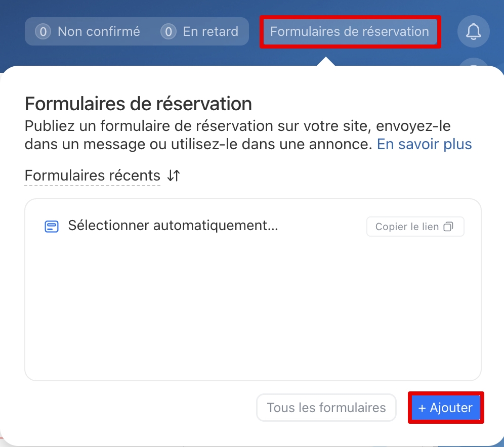Screen dimensions: 504x447
Task: Follow the En savoir plus link
Action: (424, 144)
